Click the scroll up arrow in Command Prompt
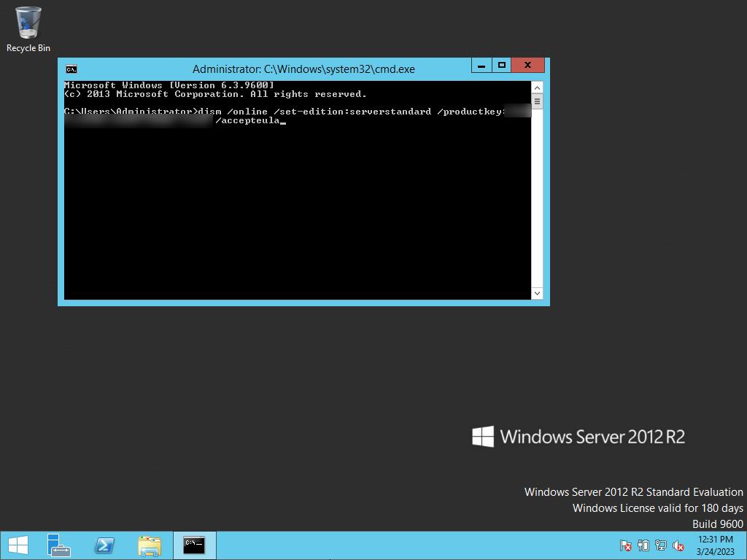 pos(537,87)
